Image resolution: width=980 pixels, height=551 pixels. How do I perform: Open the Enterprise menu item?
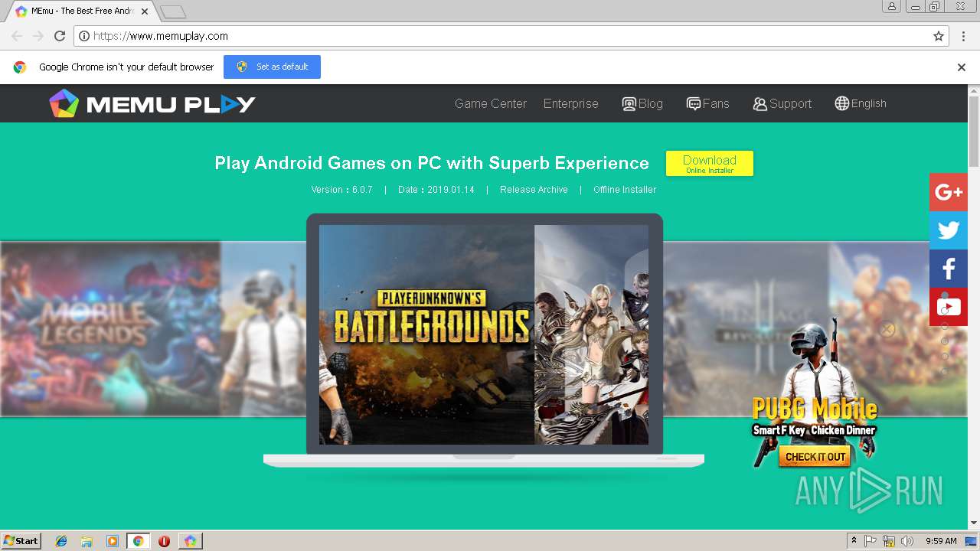(x=571, y=103)
